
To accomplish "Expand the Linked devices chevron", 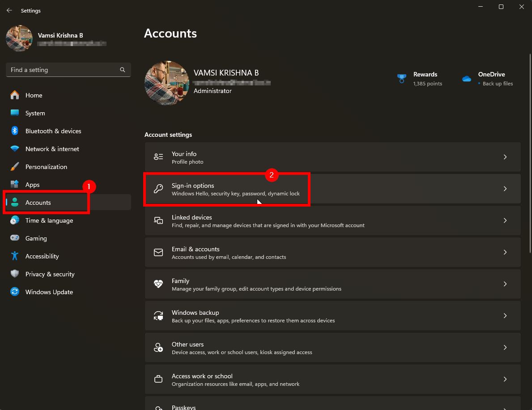I will (x=505, y=220).
